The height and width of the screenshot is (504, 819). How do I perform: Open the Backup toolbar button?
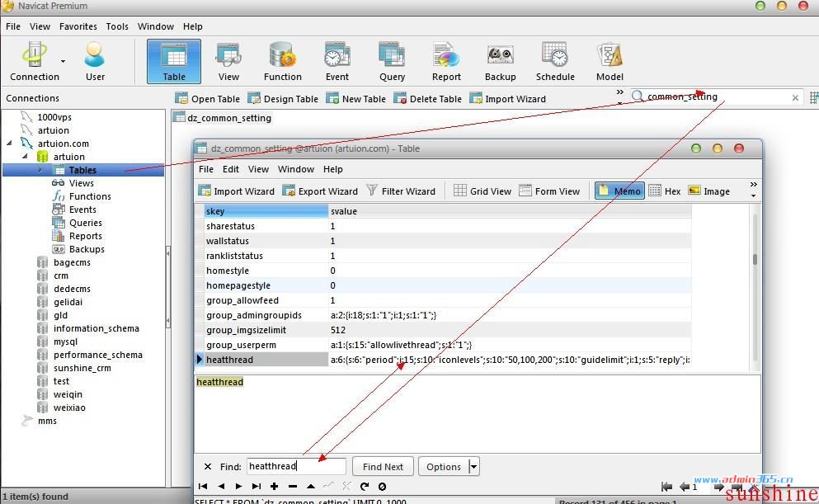(x=501, y=62)
